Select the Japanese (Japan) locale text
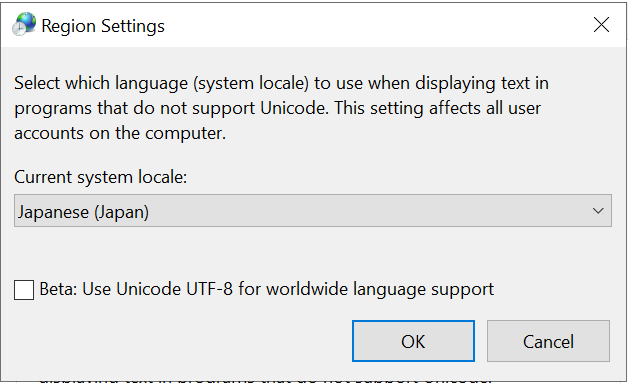Screen dimensions: 628x383 83,212
